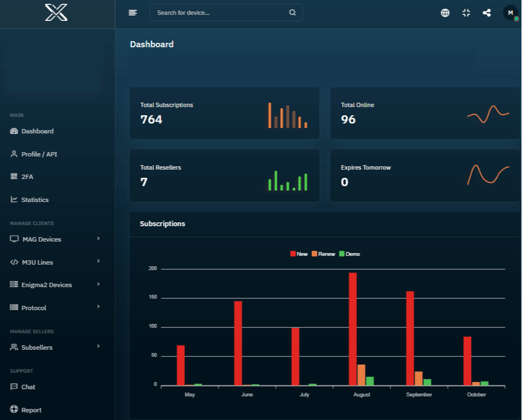
Task: Toggle the Renew series in chart legend
Action: point(323,253)
